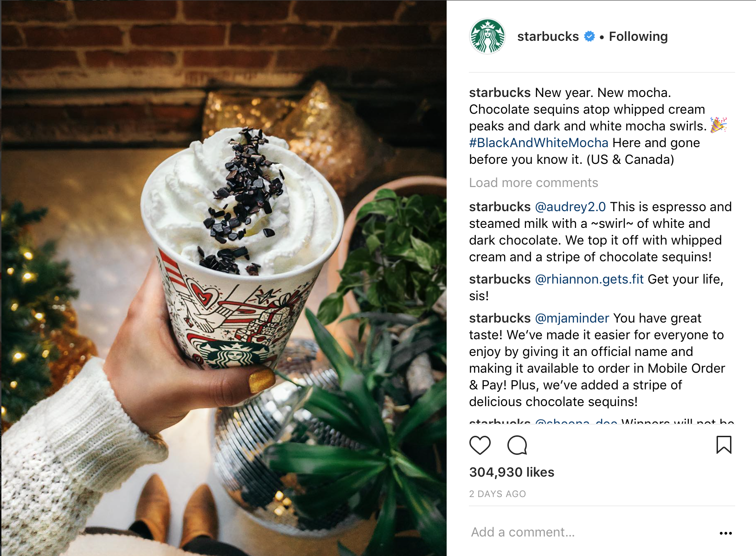Open the @mjaminder mention link
The width and height of the screenshot is (756, 556).
click(x=572, y=318)
